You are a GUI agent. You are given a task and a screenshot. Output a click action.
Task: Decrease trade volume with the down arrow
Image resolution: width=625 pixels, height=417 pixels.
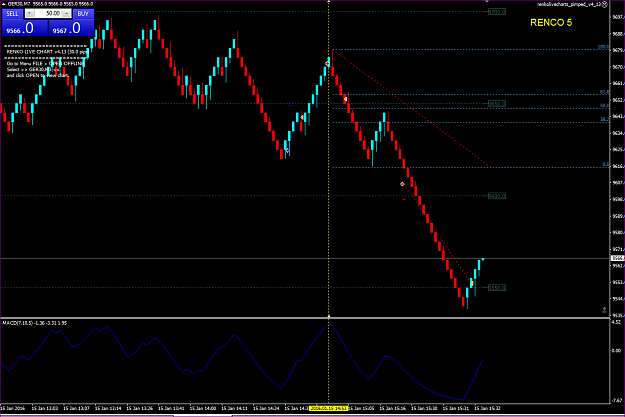tap(29, 14)
